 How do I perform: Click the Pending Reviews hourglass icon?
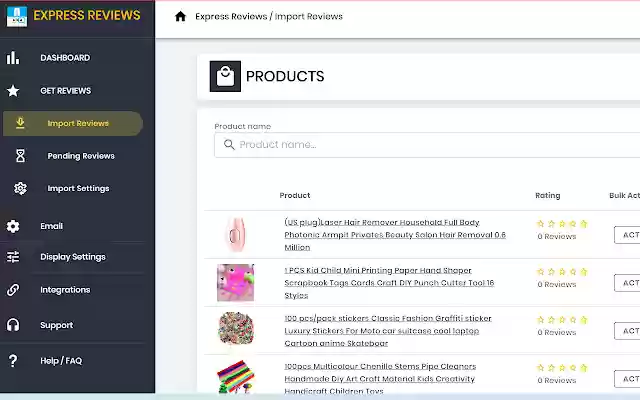pyautogui.click(x=20, y=156)
